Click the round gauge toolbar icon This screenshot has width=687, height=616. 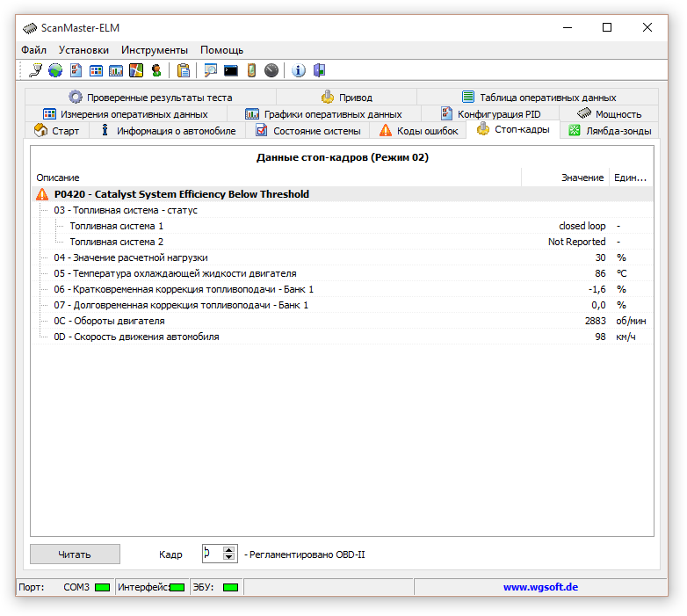271,70
